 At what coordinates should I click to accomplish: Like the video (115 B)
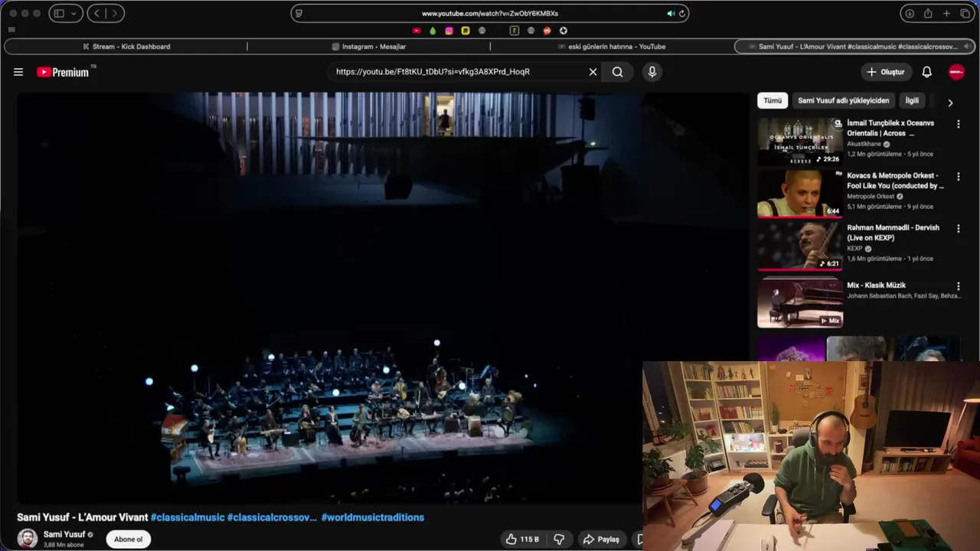coord(522,540)
